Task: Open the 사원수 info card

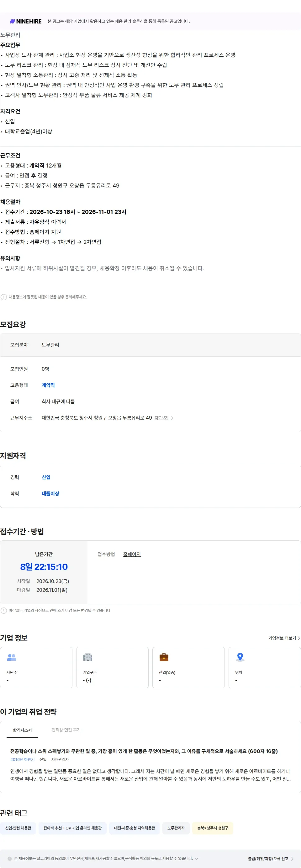Action: (36, 668)
